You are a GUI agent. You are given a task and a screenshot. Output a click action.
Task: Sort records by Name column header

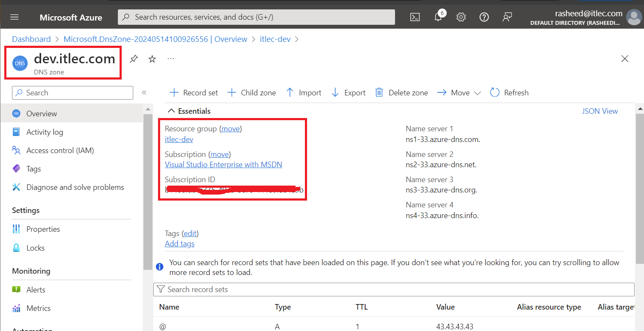[x=169, y=307]
